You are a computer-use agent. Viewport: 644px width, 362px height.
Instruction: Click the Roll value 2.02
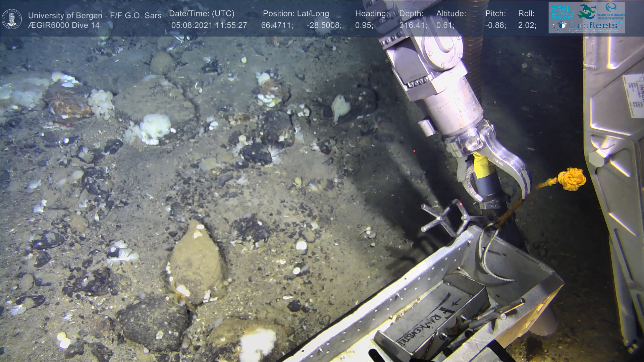pos(527,25)
